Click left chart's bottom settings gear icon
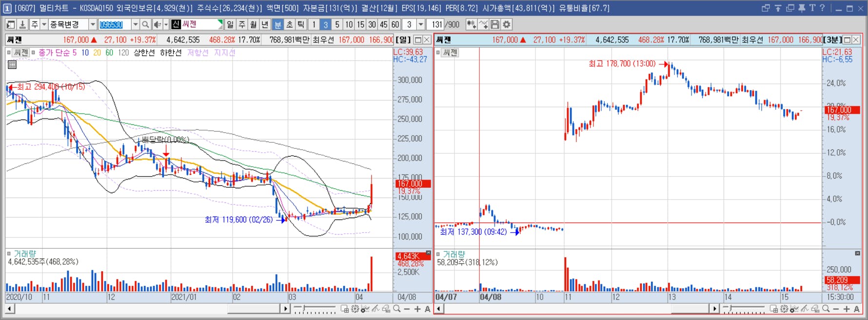Screen dimensions: 868x320 coord(355,309)
